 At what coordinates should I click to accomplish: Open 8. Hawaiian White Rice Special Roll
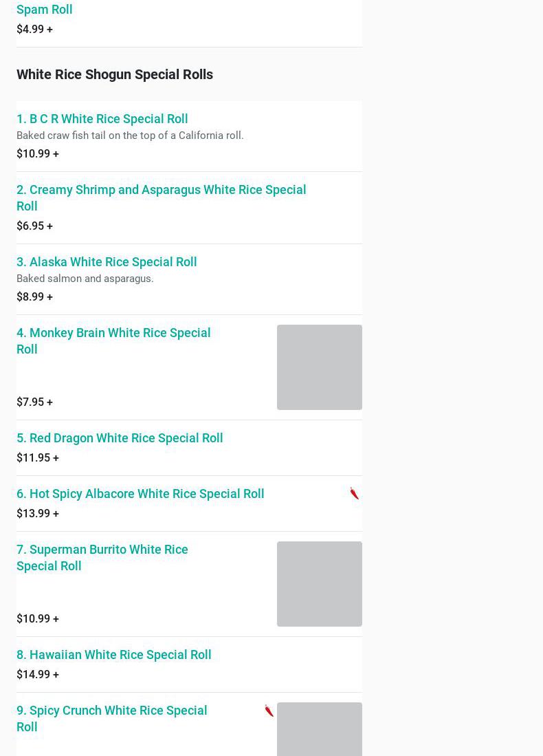point(113,655)
